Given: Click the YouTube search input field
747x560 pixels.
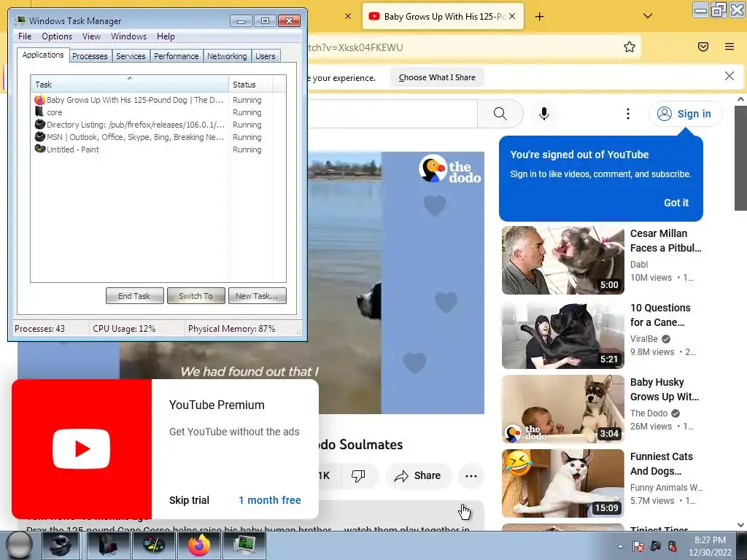Looking at the screenshot, I should click(x=392, y=114).
